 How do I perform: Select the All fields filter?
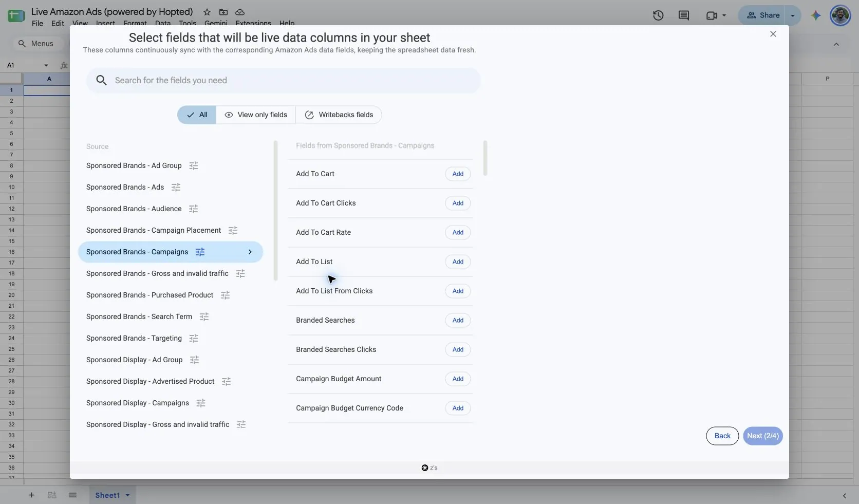tap(197, 115)
